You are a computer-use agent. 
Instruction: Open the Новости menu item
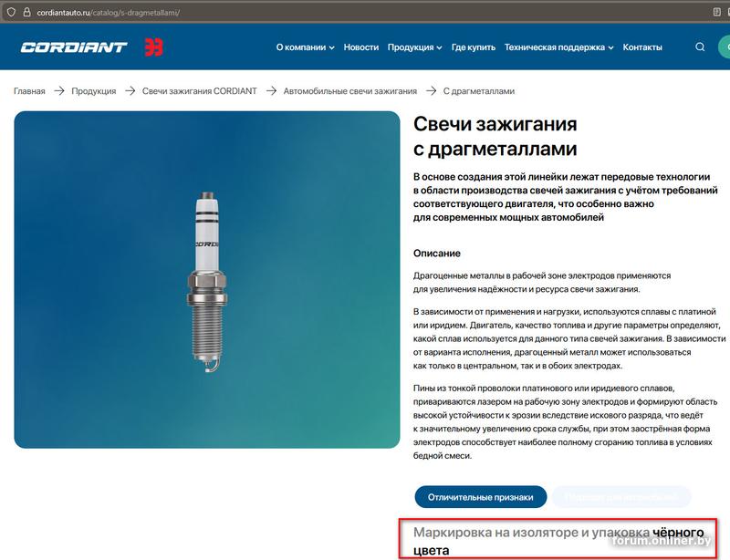click(360, 47)
